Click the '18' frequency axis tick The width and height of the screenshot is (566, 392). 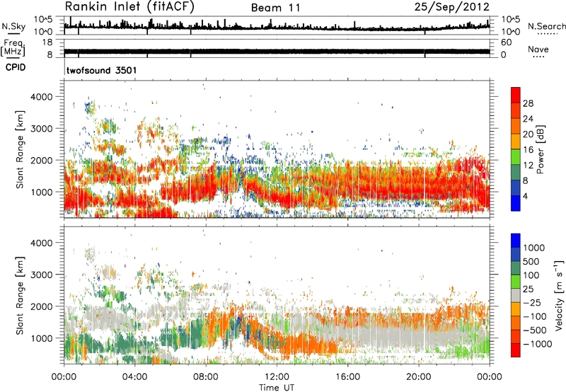47,42
